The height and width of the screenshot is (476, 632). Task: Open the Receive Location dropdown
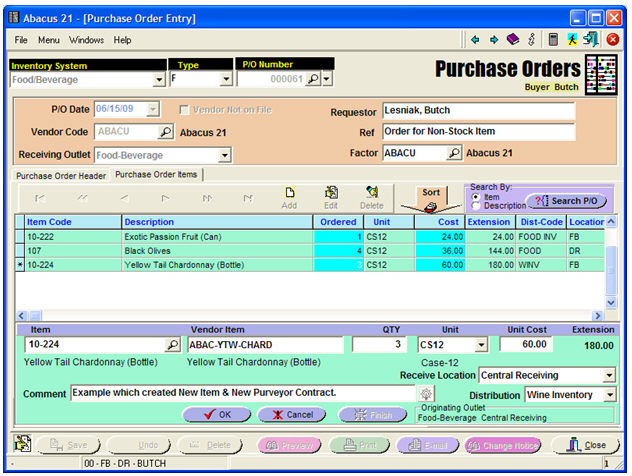(x=609, y=376)
